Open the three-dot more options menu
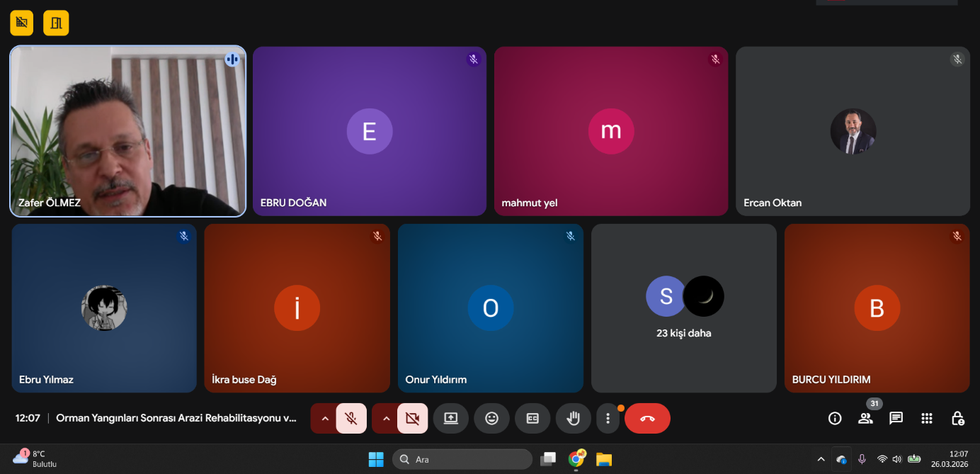Screen dimensions: 980x474 [608, 418]
